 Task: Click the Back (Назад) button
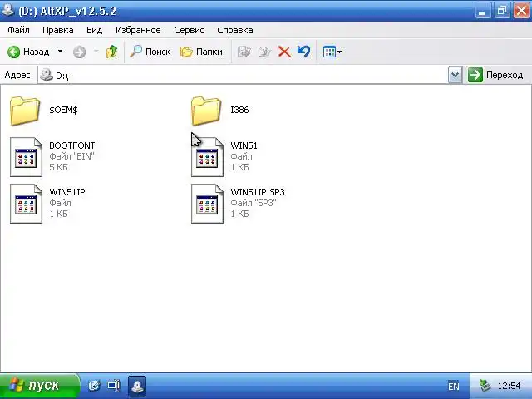pos(28,52)
